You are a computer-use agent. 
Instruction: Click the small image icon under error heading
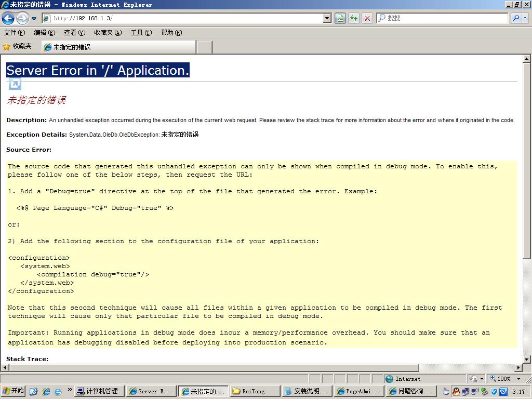coord(15,84)
